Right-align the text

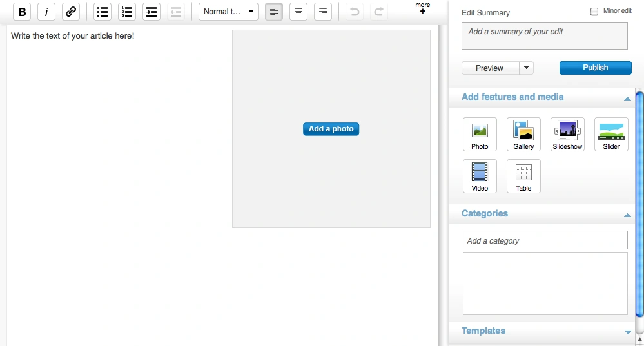[x=323, y=12]
